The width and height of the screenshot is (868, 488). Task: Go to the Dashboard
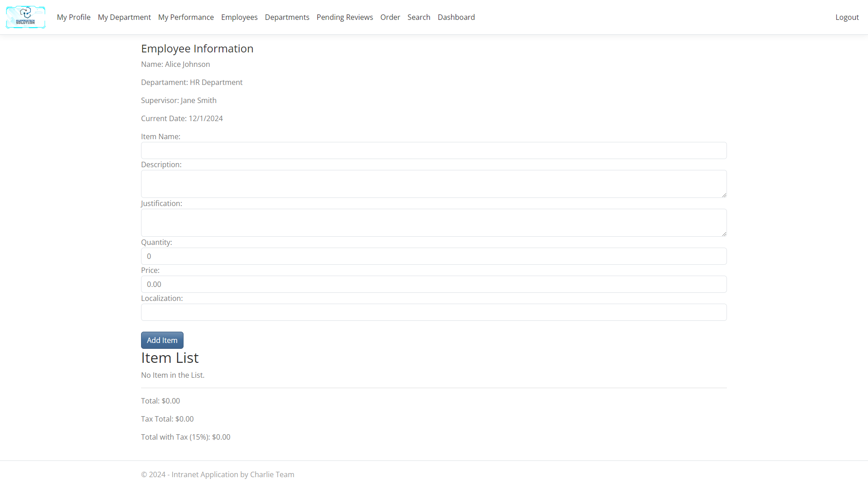456,17
